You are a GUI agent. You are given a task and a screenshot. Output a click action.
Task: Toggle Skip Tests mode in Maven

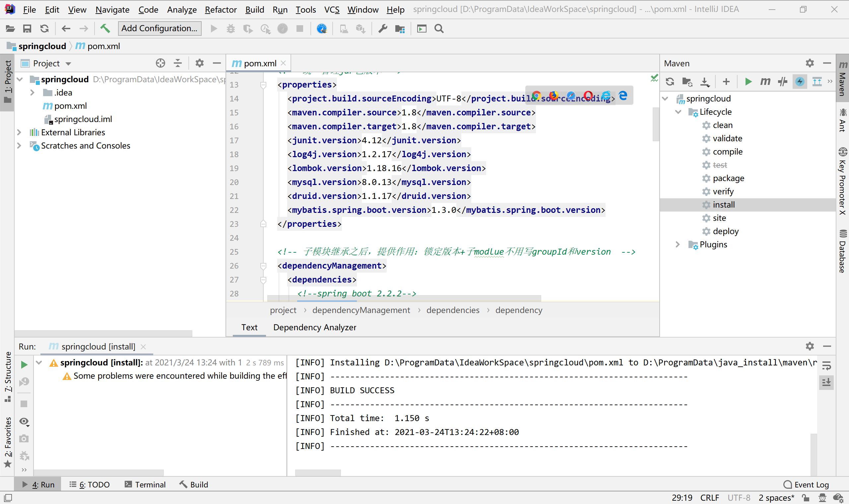(x=800, y=82)
